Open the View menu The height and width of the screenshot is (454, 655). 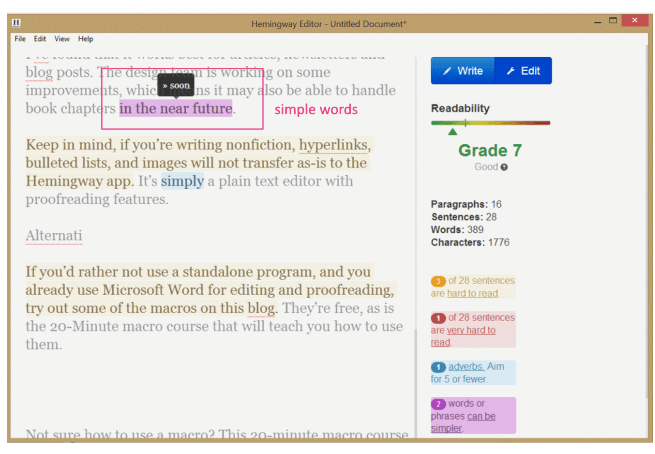tap(62, 39)
